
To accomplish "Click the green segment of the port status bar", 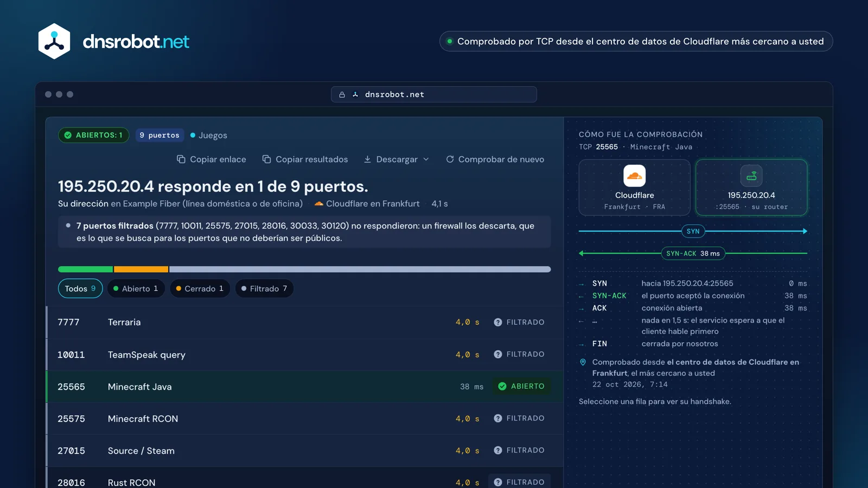I will pyautogui.click(x=85, y=269).
